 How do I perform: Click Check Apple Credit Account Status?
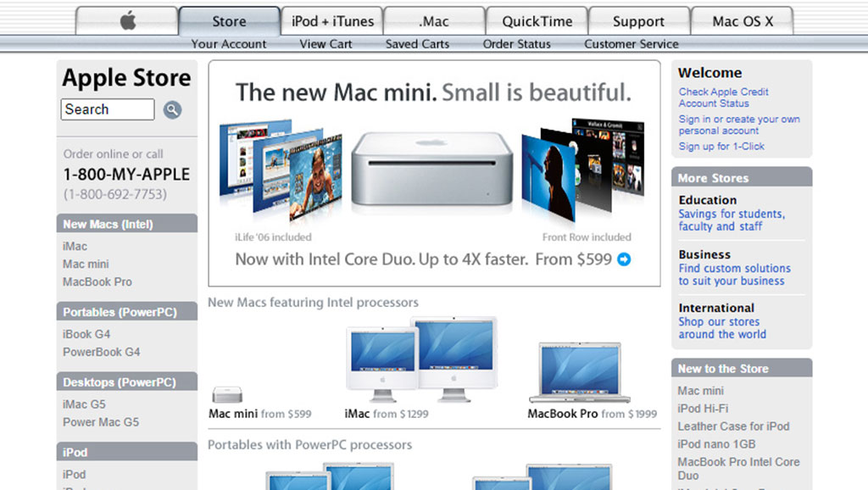[x=723, y=97]
